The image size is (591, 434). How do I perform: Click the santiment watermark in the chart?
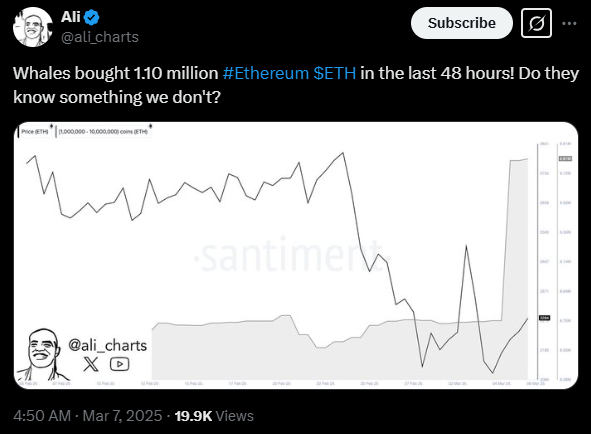click(292, 255)
